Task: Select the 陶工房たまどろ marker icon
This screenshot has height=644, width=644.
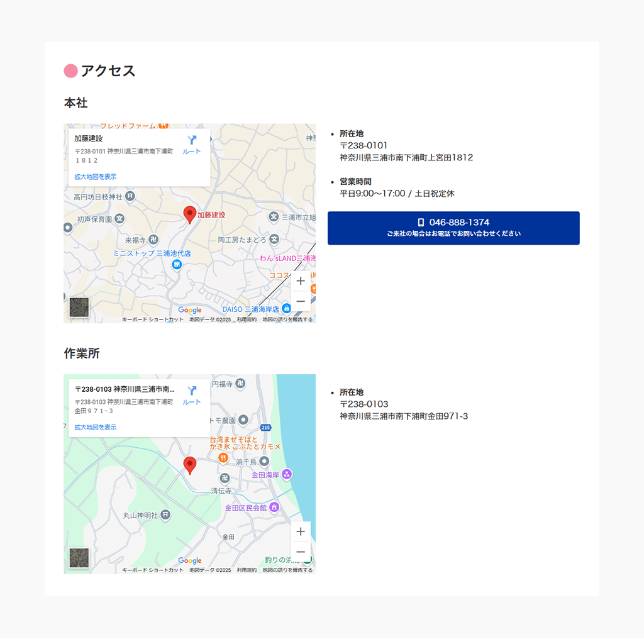Action: [x=274, y=239]
